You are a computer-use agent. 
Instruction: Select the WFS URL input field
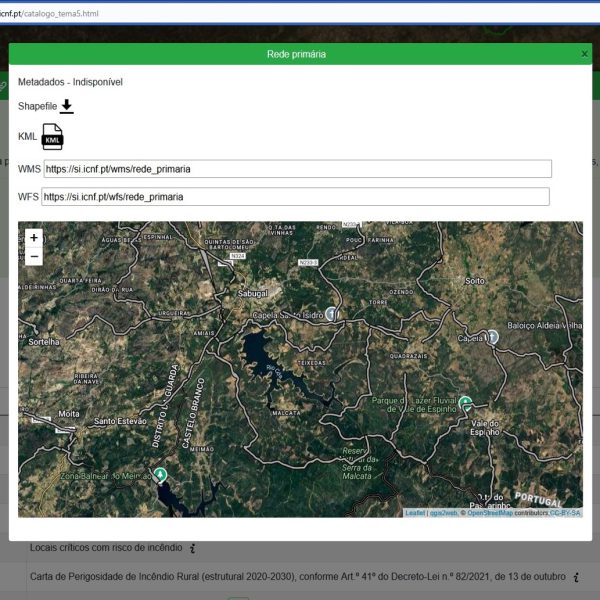pyautogui.click(x=295, y=197)
